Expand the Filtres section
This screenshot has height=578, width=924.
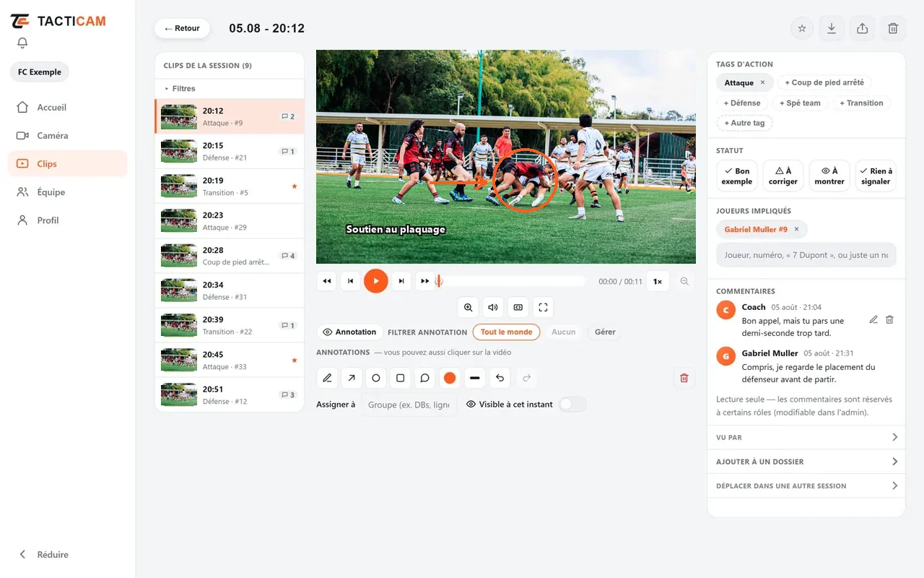pyautogui.click(x=230, y=89)
